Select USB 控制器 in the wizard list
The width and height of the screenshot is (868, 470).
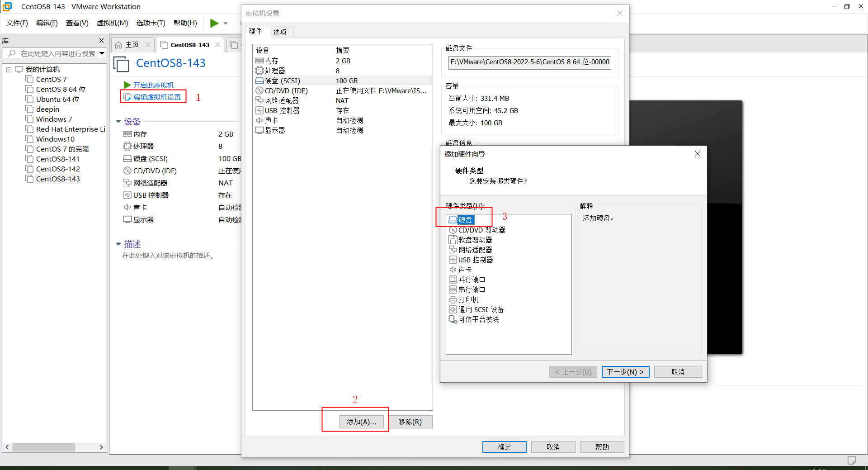point(471,260)
